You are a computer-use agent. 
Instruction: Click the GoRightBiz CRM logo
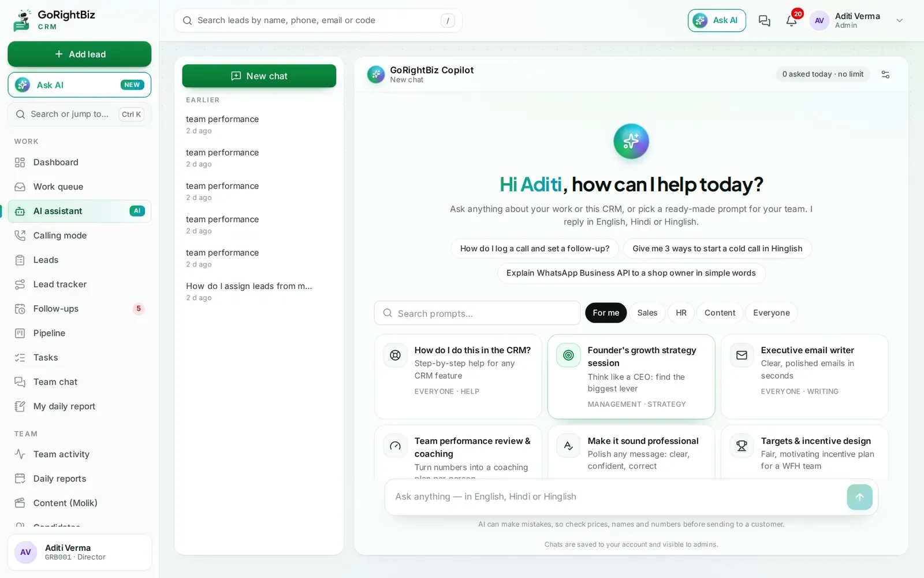(x=54, y=20)
